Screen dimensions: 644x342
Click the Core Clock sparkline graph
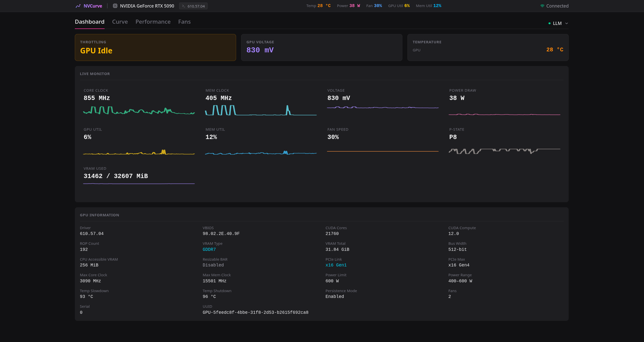point(139,110)
